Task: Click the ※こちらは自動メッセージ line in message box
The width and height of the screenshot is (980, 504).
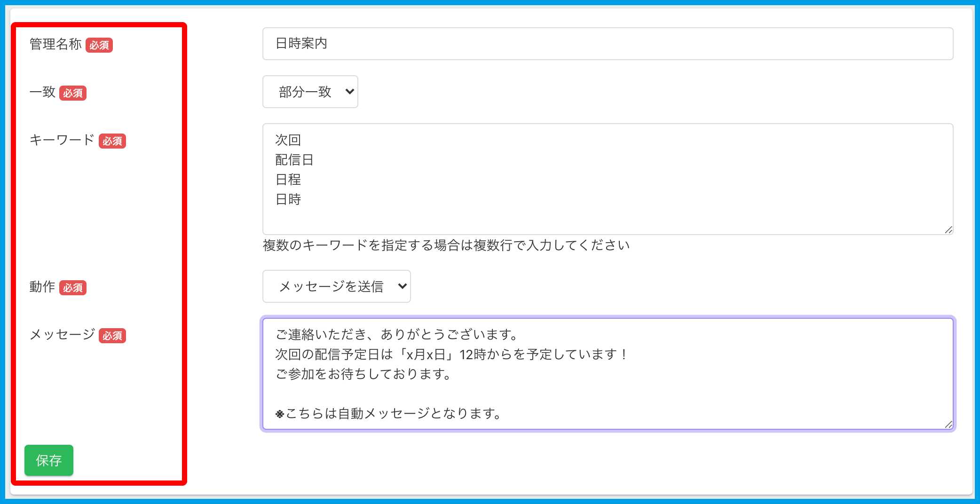Action: 388,414
